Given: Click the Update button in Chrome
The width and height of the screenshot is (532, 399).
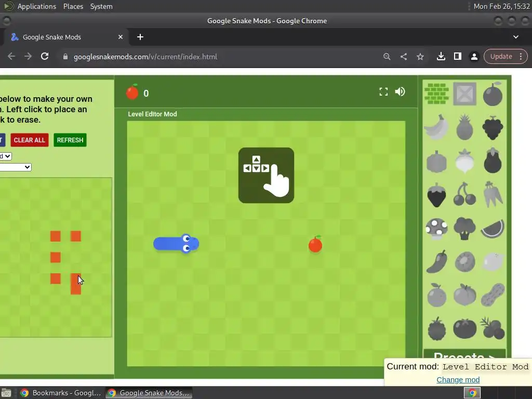Looking at the screenshot, I should pos(501,56).
